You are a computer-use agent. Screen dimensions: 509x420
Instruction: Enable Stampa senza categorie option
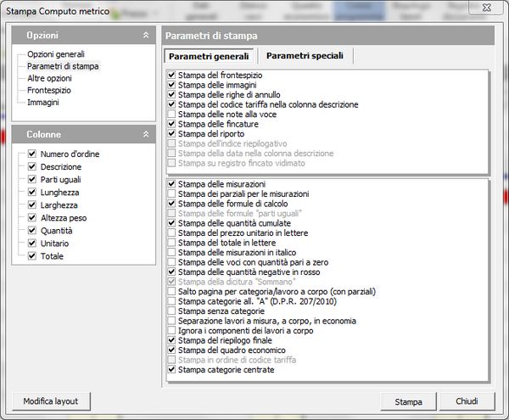(172, 311)
